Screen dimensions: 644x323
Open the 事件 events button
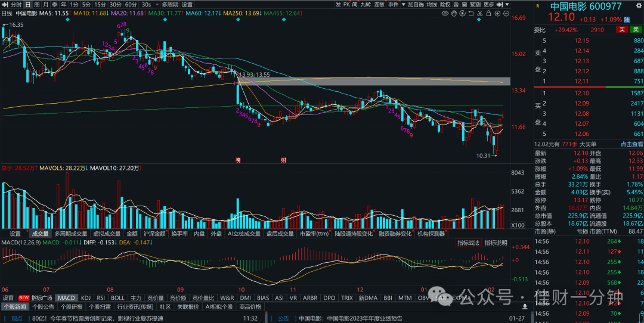pyautogui.click(x=393, y=5)
